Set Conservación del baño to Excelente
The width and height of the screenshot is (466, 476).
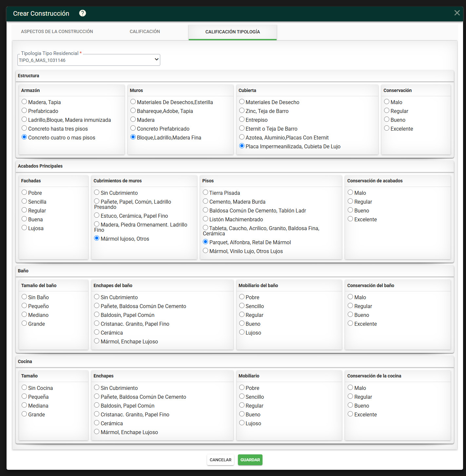coord(350,323)
